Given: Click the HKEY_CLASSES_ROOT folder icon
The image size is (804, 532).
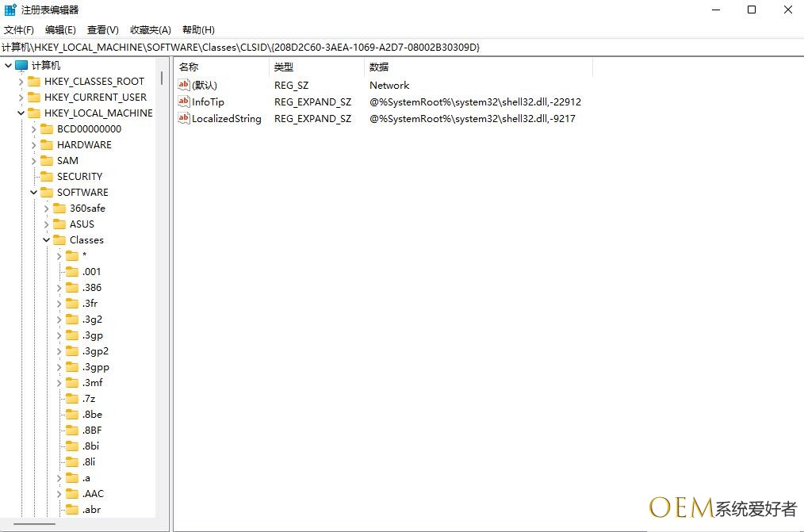Looking at the screenshot, I should point(34,82).
